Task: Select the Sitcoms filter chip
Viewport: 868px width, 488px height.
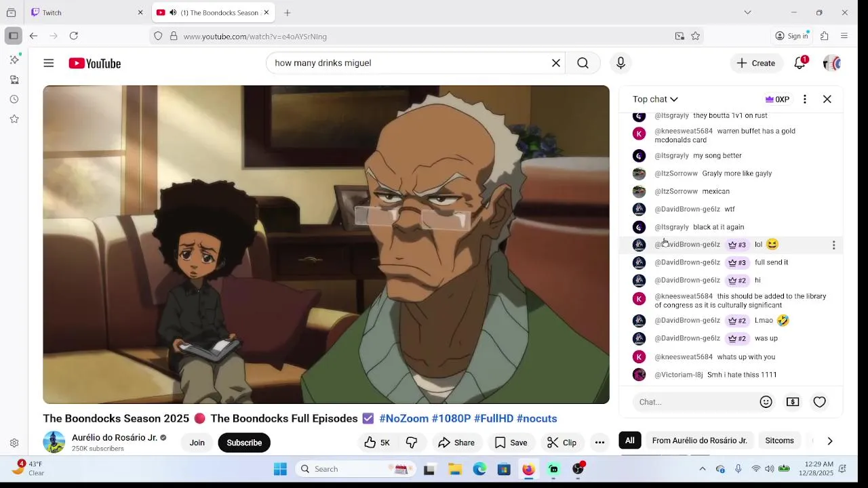Action: click(780, 441)
